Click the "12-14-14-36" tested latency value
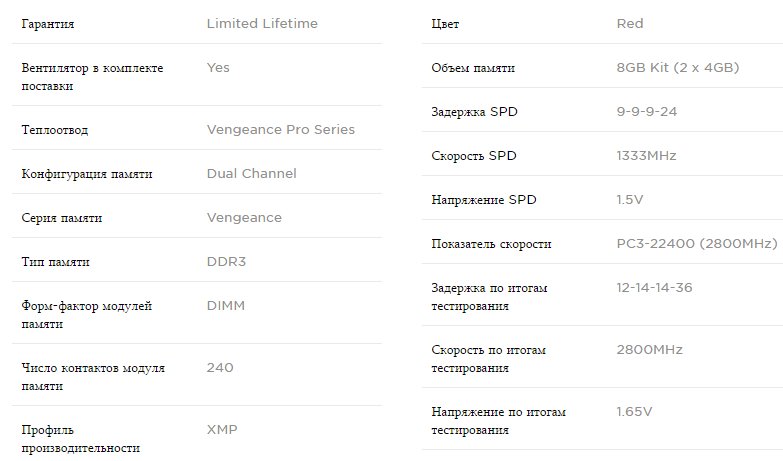The image size is (783, 461). coord(655,287)
